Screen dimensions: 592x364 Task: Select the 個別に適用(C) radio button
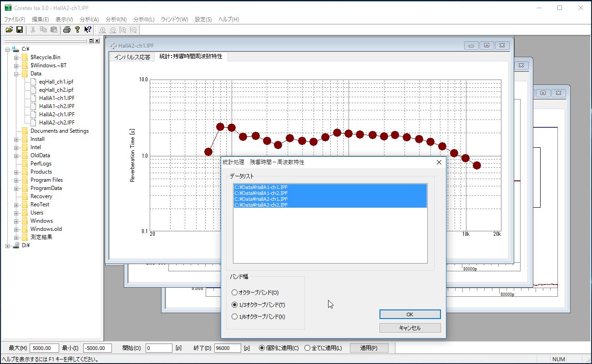tap(262, 348)
